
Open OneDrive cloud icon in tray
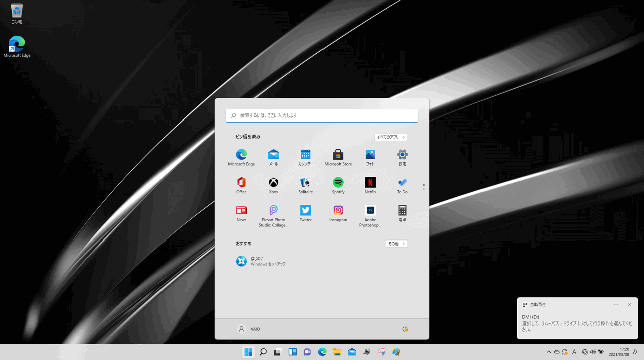tap(557, 352)
